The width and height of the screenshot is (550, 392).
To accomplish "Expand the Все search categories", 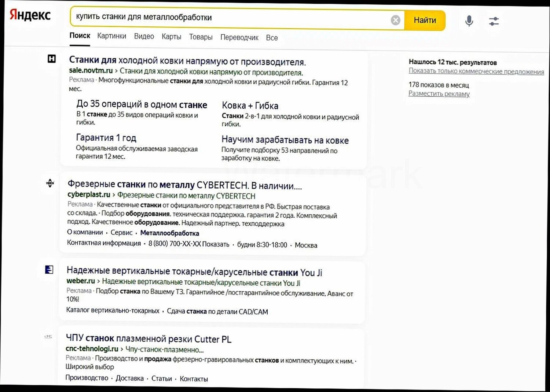I will (272, 38).
